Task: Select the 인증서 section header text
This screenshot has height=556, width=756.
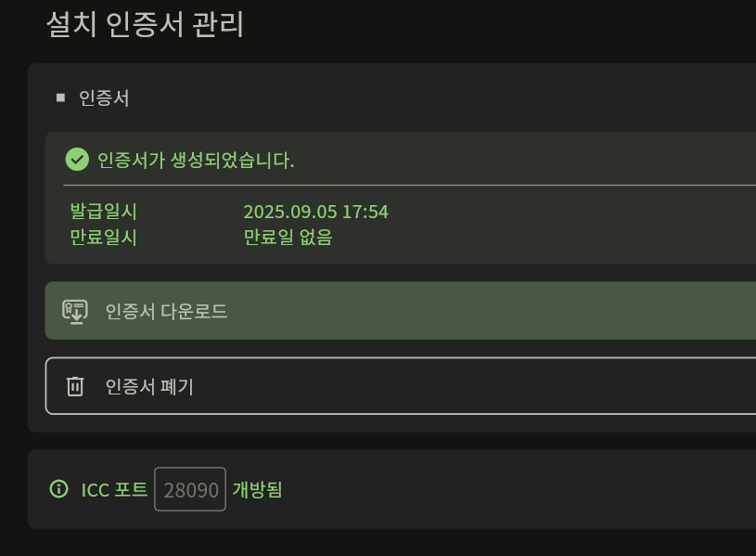Action: (104, 97)
